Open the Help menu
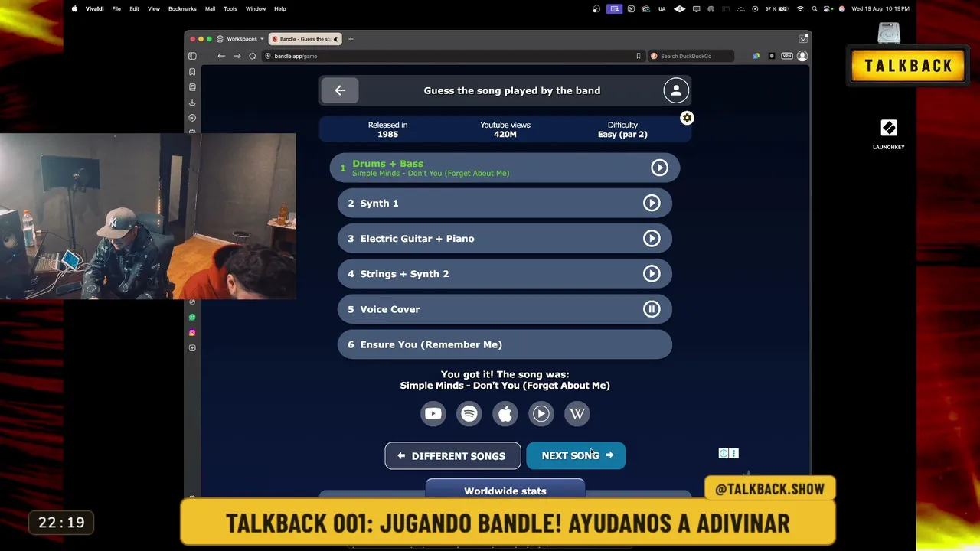This screenshot has width=980, height=551. pyautogui.click(x=280, y=9)
